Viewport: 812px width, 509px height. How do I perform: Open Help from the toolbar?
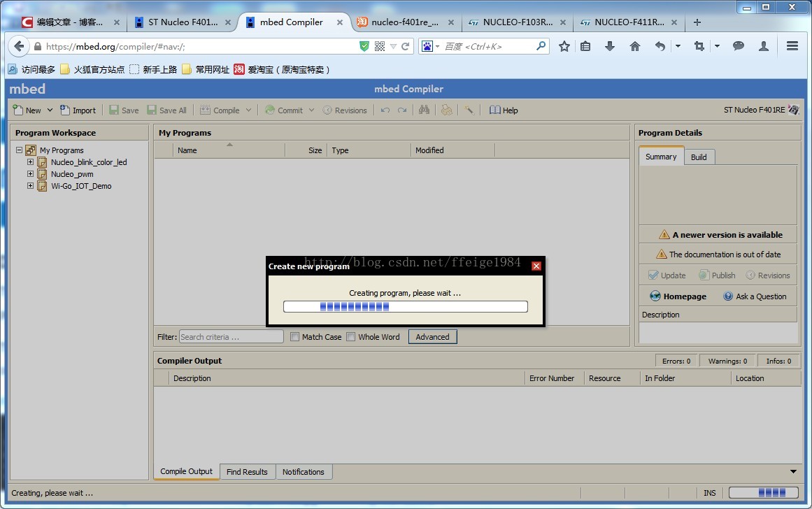504,110
